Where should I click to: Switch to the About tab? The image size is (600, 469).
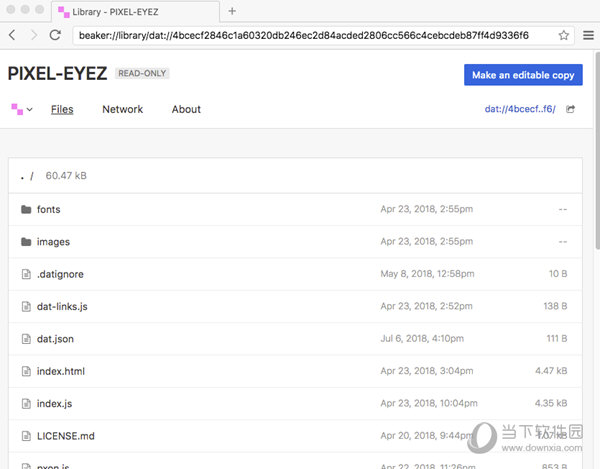(186, 109)
